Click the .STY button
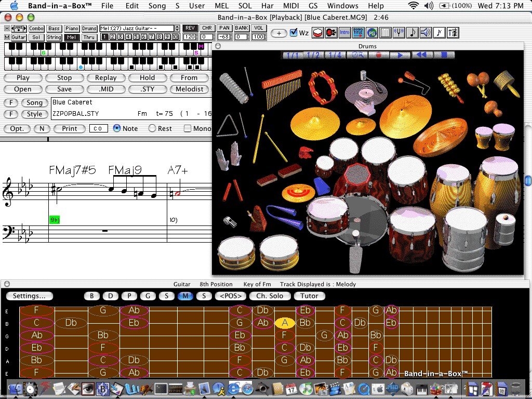532x399 pixels. pyautogui.click(x=148, y=89)
